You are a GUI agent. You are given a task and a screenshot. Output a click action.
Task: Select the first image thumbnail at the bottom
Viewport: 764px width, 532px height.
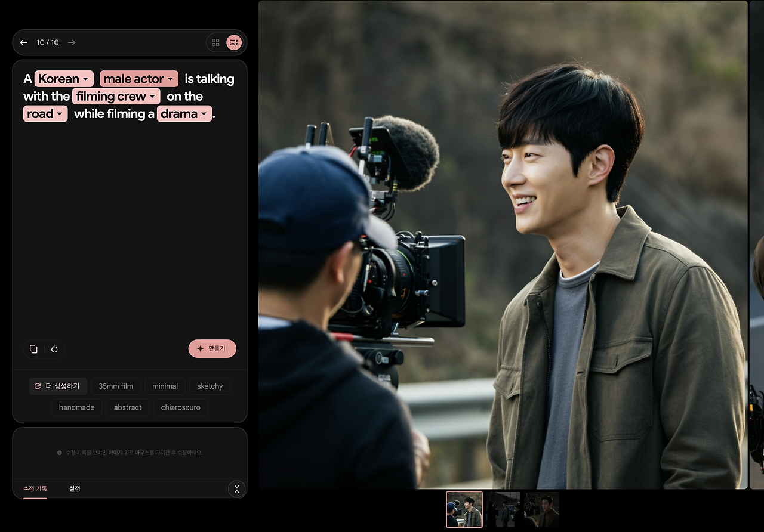pyautogui.click(x=464, y=509)
